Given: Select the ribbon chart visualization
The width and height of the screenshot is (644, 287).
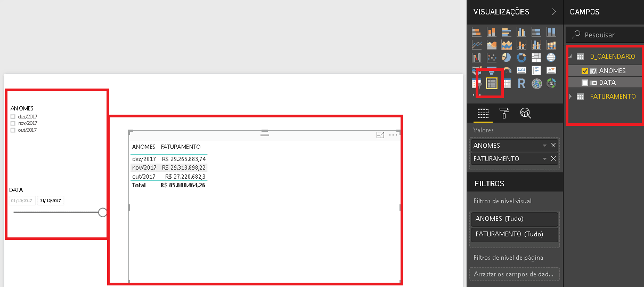Looking at the screenshot, I should [x=551, y=45].
